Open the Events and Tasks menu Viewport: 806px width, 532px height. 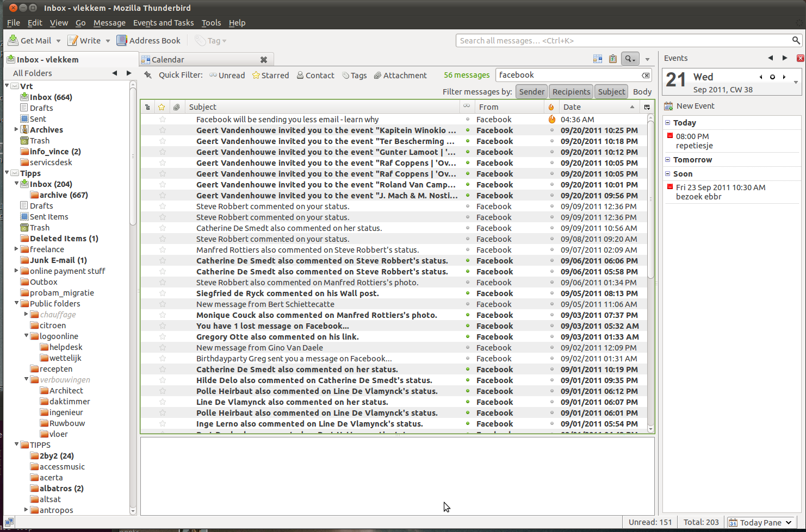tap(163, 23)
